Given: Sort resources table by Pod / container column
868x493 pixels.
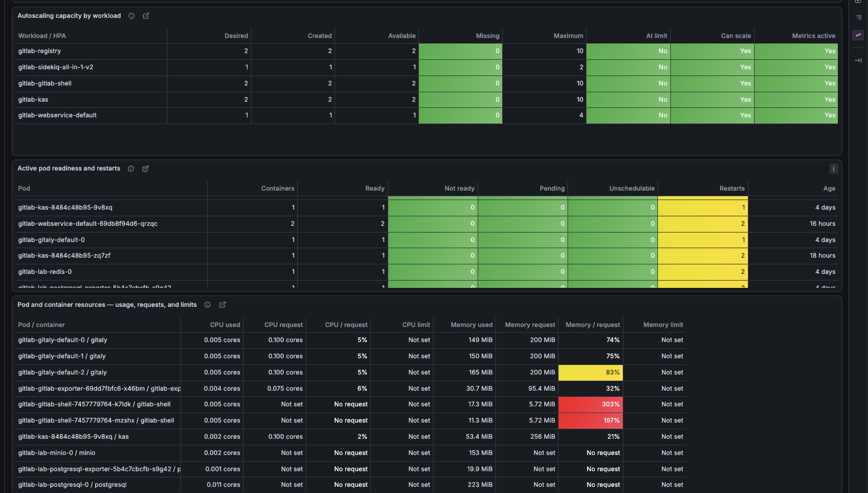Looking at the screenshot, I should pos(41,325).
